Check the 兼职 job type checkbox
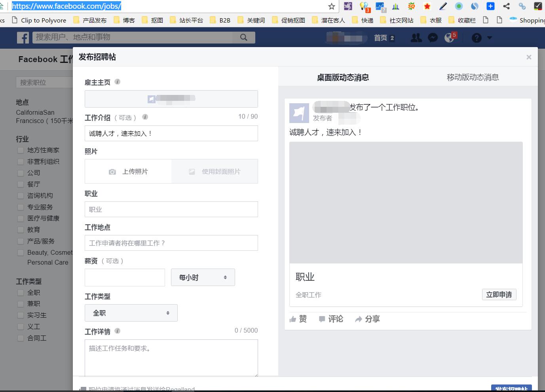The image size is (545, 392). pos(21,304)
